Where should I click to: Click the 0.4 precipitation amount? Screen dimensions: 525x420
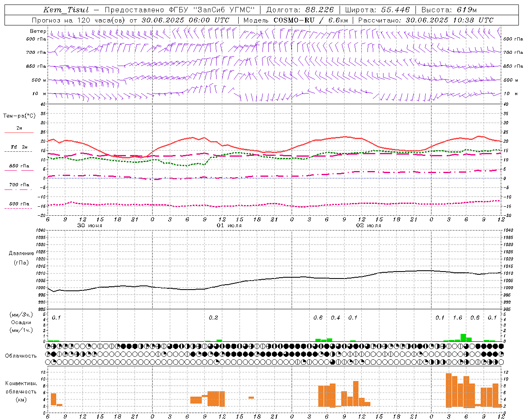coord(336,318)
